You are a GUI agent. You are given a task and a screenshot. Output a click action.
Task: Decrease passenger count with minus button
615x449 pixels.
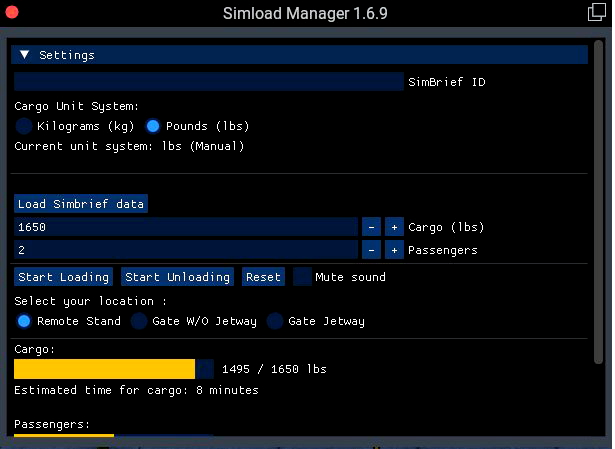(371, 250)
